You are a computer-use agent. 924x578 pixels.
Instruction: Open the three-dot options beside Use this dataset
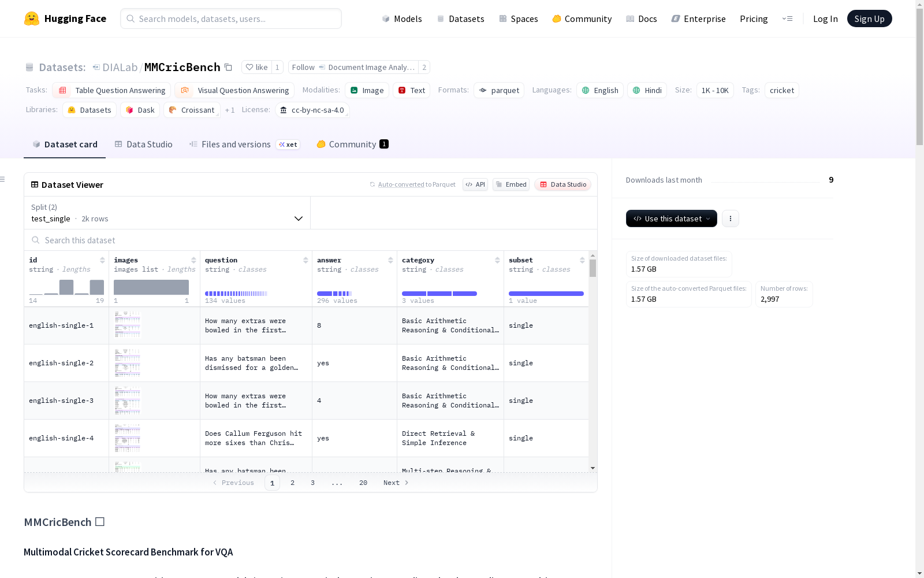(x=730, y=218)
